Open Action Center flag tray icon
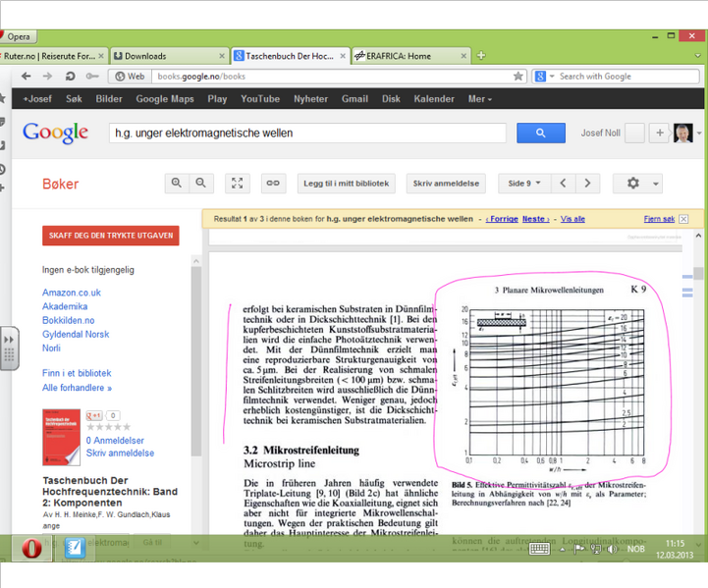 pyautogui.click(x=579, y=549)
